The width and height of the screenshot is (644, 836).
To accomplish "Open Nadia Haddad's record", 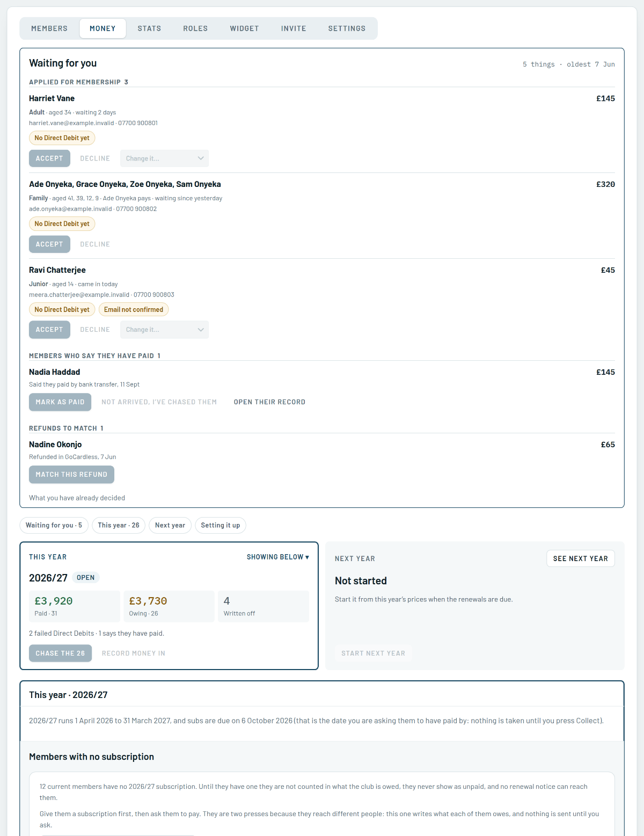I will (x=269, y=402).
